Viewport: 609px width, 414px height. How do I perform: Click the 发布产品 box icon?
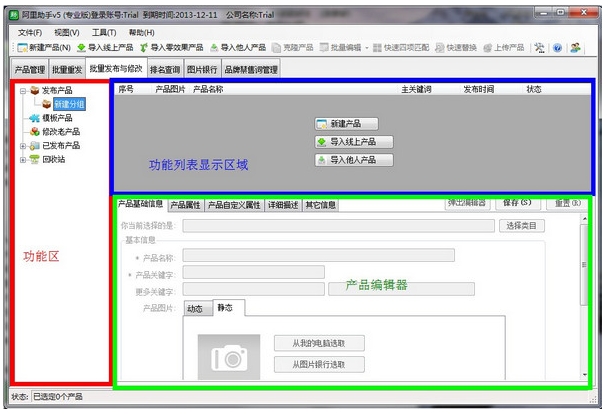tap(35, 90)
